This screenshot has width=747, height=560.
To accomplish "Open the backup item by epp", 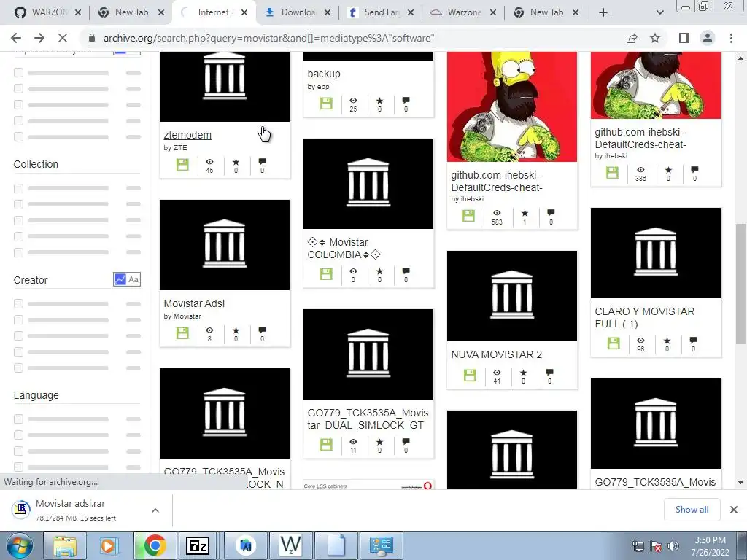I will pyautogui.click(x=324, y=74).
